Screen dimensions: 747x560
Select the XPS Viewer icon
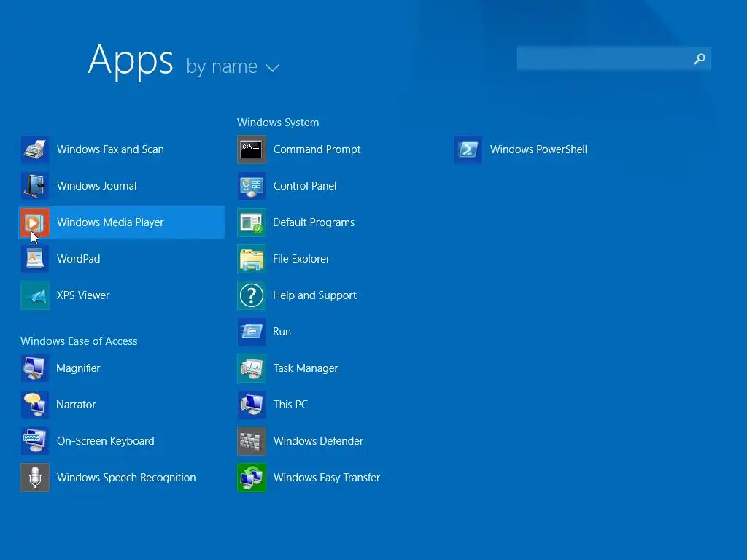click(35, 295)
